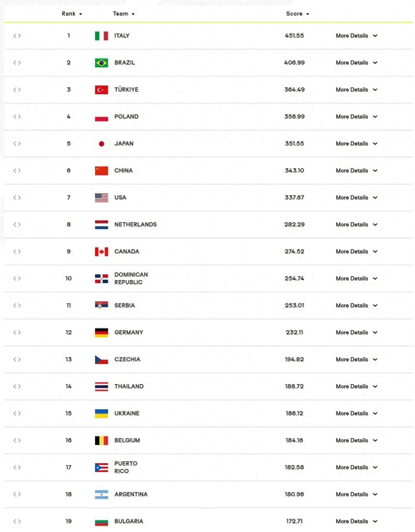
Task: Sort the table by Team column
Action: [x=124, y=14]
